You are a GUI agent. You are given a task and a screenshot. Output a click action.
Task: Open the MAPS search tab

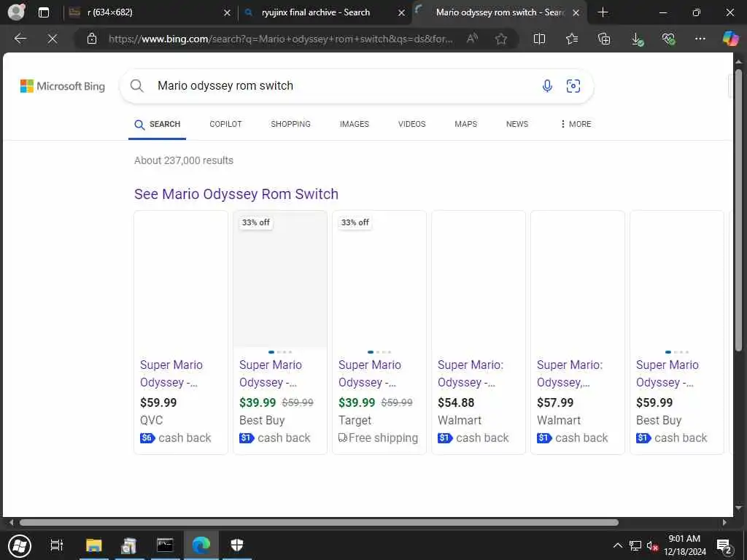(x=466, y=124)
